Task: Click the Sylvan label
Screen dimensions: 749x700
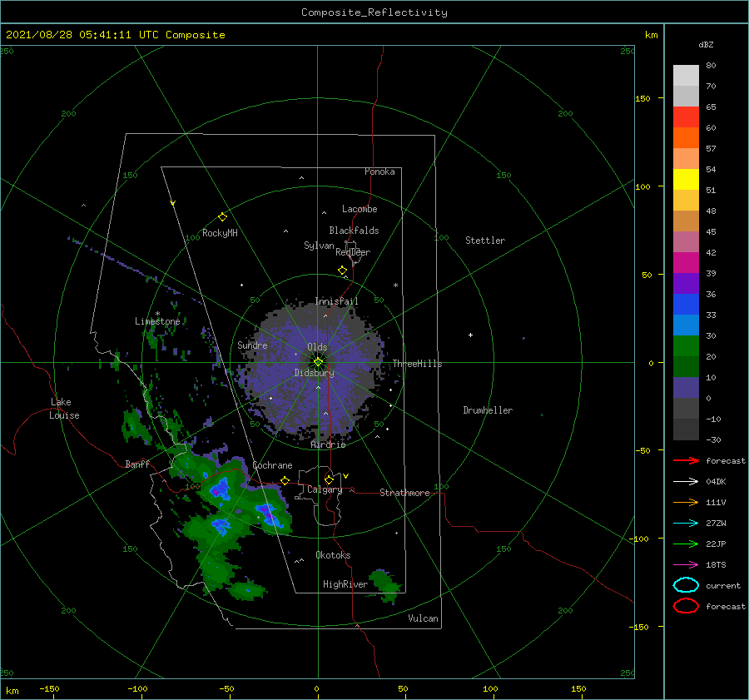Action: 319,246
